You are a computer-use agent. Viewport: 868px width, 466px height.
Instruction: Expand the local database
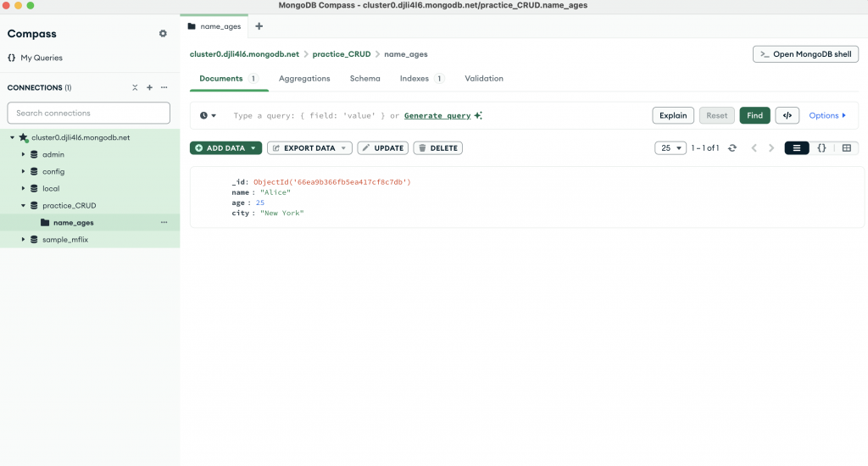23,188
